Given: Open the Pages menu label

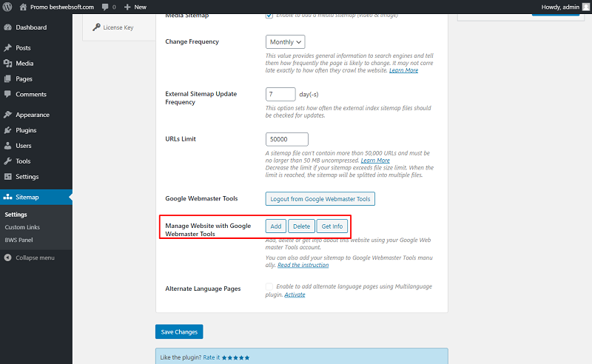Looking at the screenshot, I should [x=24, y=78].
